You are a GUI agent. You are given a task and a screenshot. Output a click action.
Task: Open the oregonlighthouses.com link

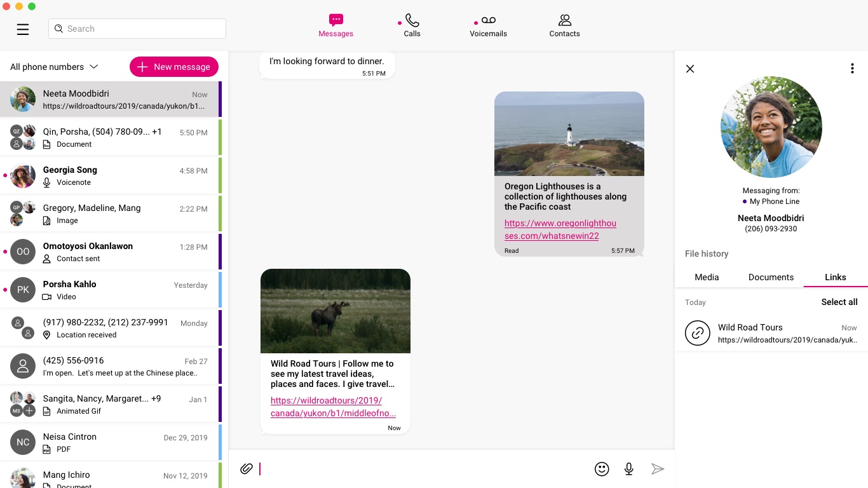(560, 229)
